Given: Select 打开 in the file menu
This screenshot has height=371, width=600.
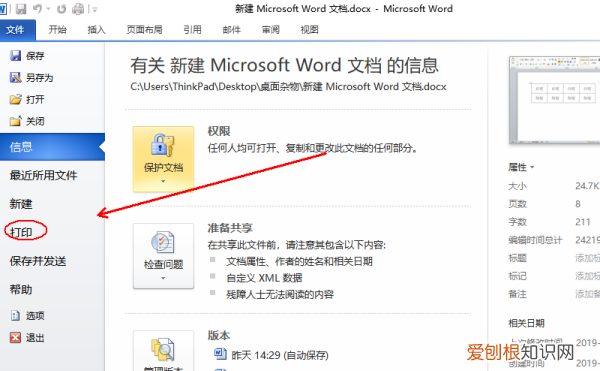Looking at the screenshot, I should (27, 100).
